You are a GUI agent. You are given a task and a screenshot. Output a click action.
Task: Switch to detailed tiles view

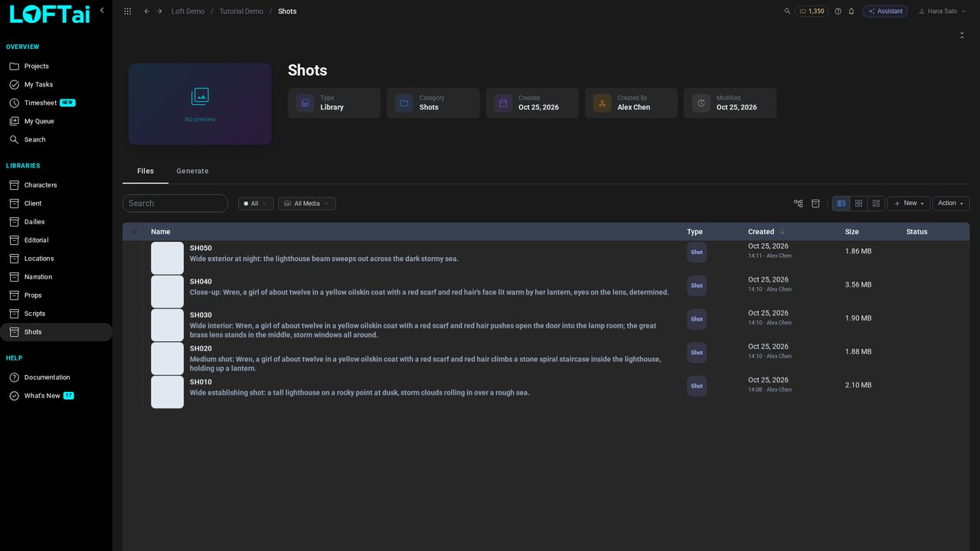[876, 204]
